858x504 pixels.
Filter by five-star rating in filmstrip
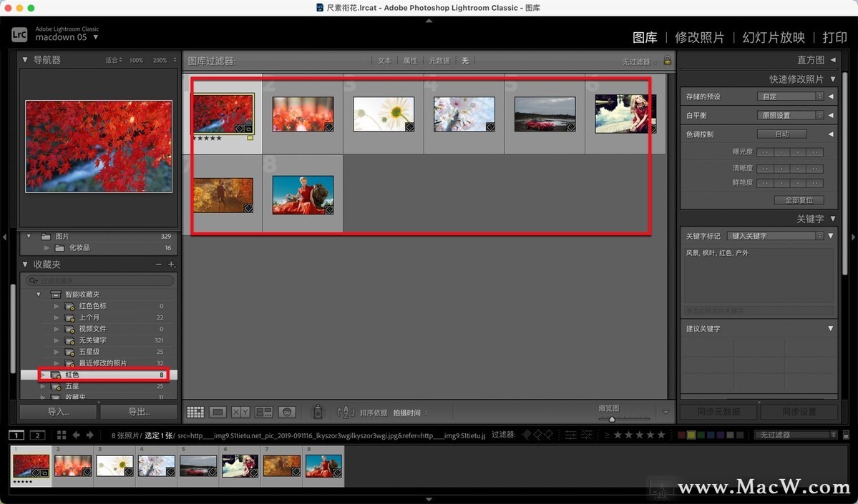pos(661,435)
